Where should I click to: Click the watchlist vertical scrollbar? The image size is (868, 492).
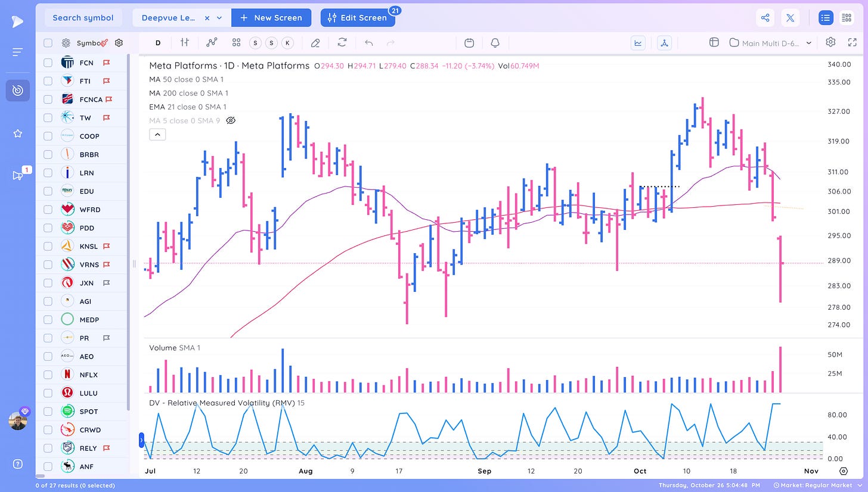click(x=128, y=232)
